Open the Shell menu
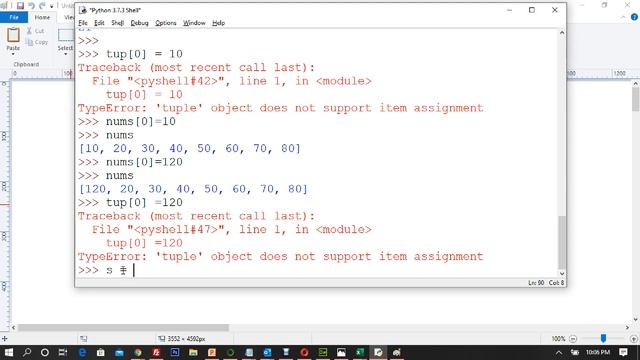 pyautogui.click(x=118, y=23)
